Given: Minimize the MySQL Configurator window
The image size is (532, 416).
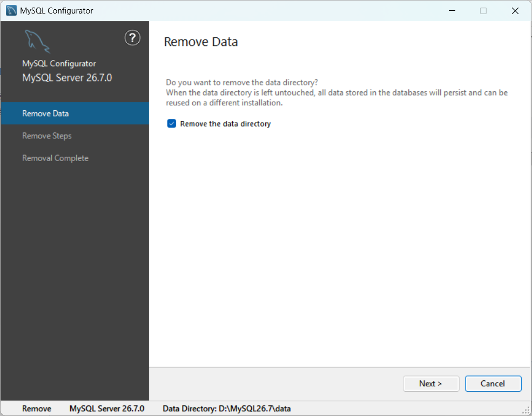Looking at the screenshot, I should click(452, 11).
